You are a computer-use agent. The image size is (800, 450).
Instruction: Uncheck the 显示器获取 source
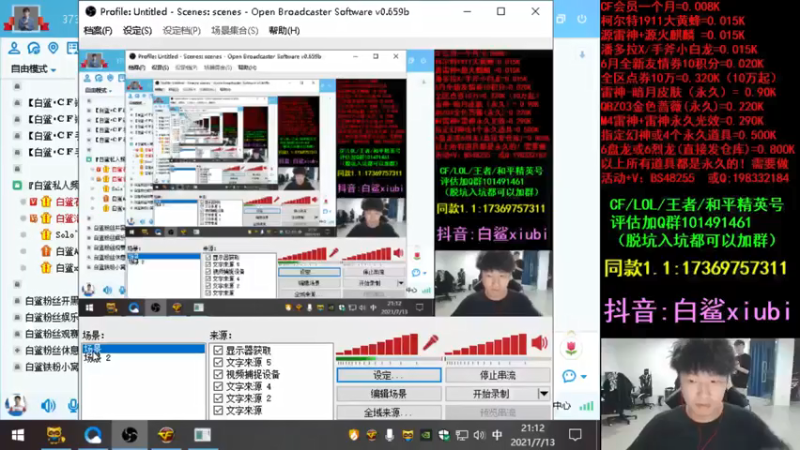click(x=218, y=350)
